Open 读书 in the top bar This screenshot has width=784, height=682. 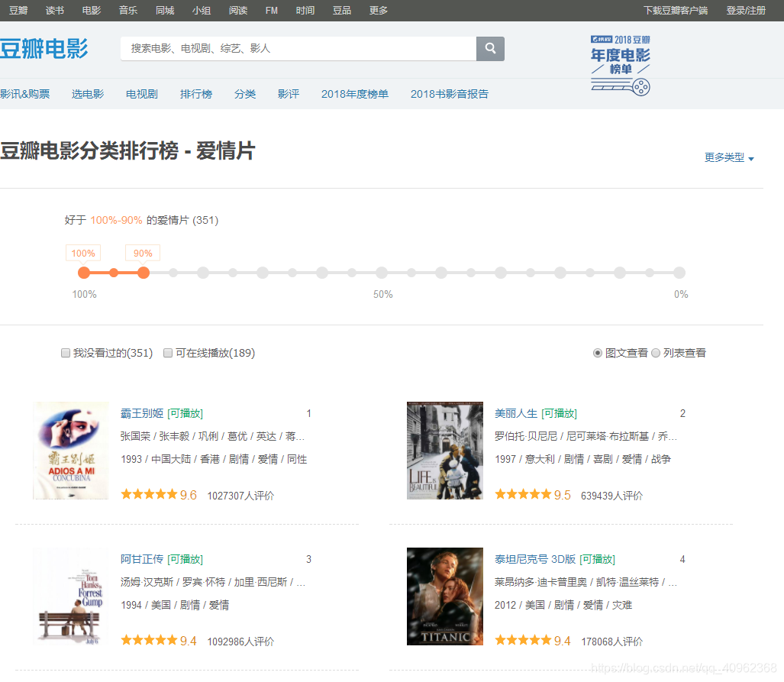(x=55, y=11)
